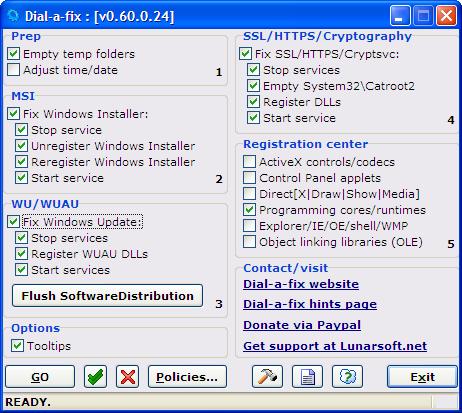Click the Dial-a-fix title bar app icon
Viewport: 462px width, 413px height.
point(13,16)
